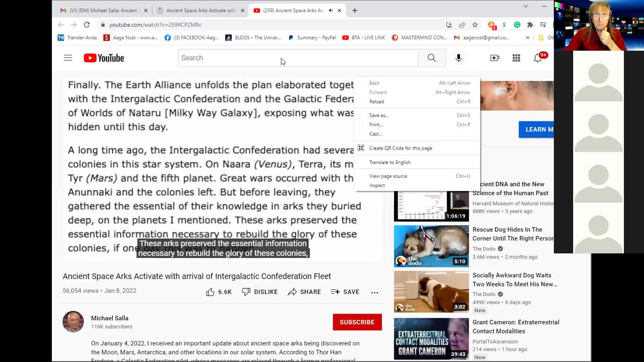Viewport: 644px width, 362px height.
Task: Click the install/download icon in address bar
Action: coord(449,25)
